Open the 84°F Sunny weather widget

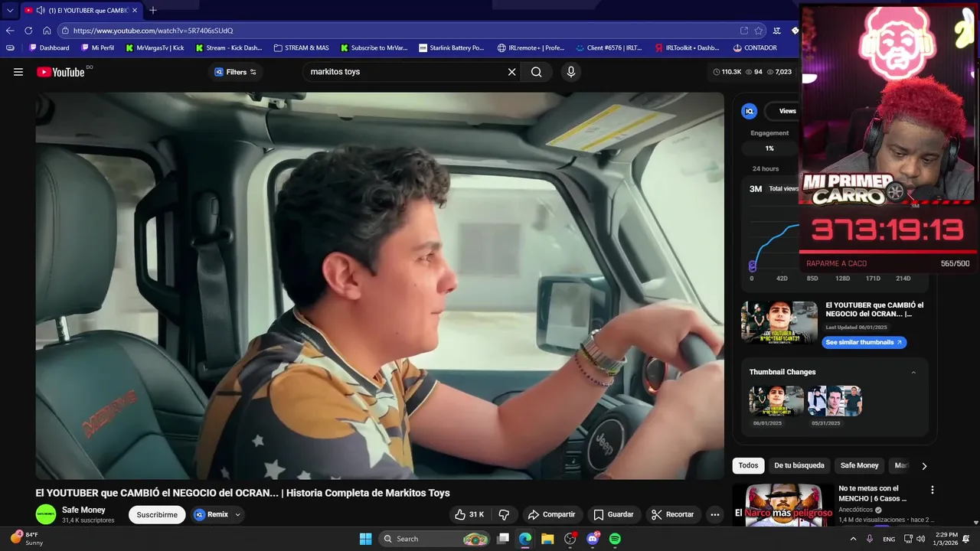click(28, 539)
